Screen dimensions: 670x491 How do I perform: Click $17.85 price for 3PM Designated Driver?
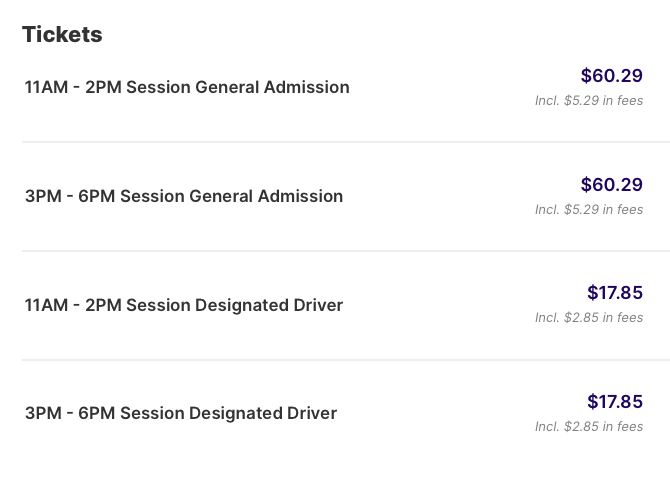point(615,402)
